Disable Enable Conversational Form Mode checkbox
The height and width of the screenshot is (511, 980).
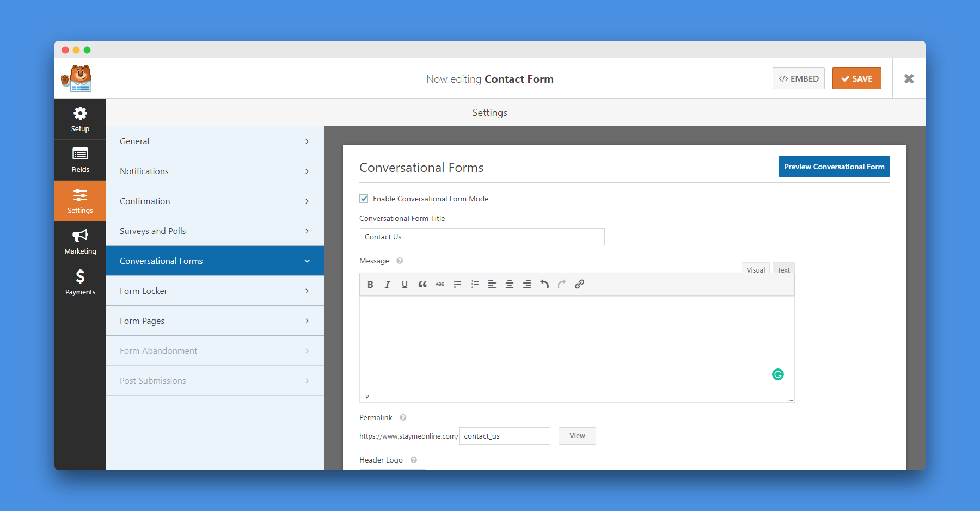coord(364,199)
